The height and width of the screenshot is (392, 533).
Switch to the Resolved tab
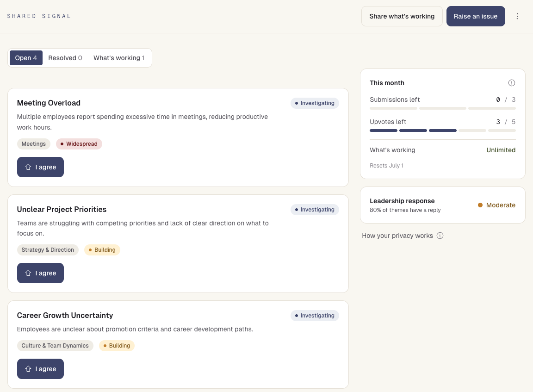(65, 58)
